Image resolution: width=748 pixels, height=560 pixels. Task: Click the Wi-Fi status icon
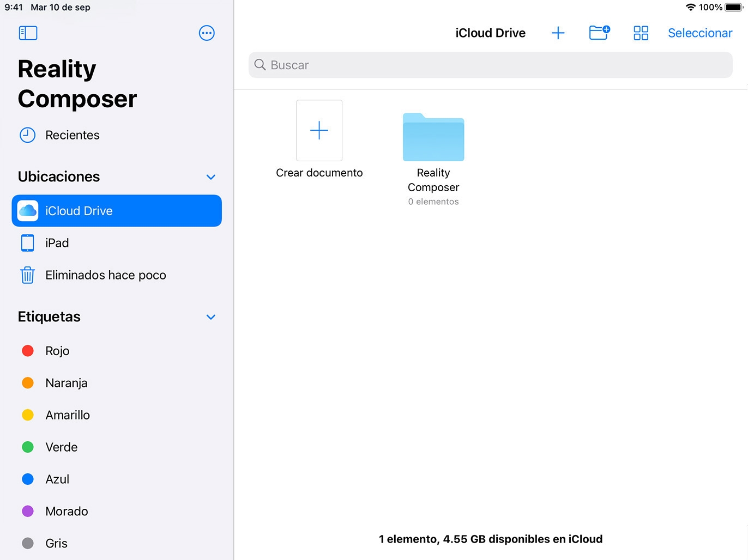691,7
